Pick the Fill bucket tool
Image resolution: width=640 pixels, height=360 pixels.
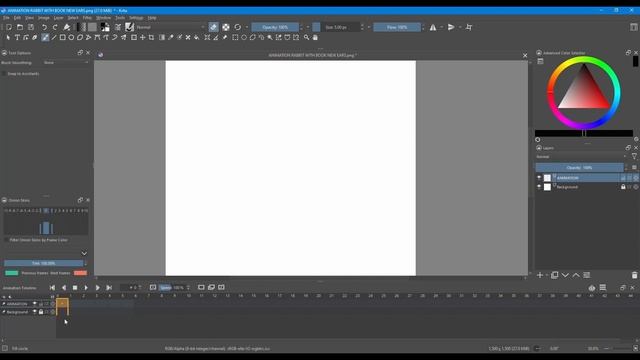click(x=197, y=38)
